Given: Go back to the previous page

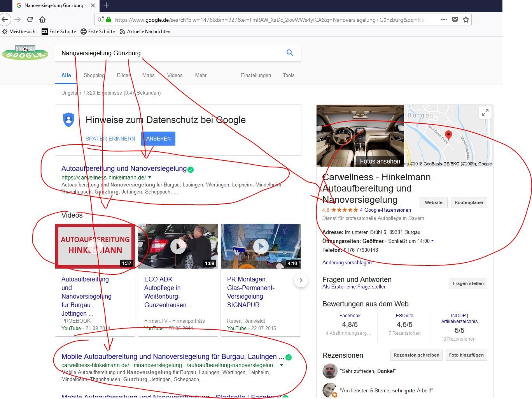Looking at the screenshot, I should [4, 19].
